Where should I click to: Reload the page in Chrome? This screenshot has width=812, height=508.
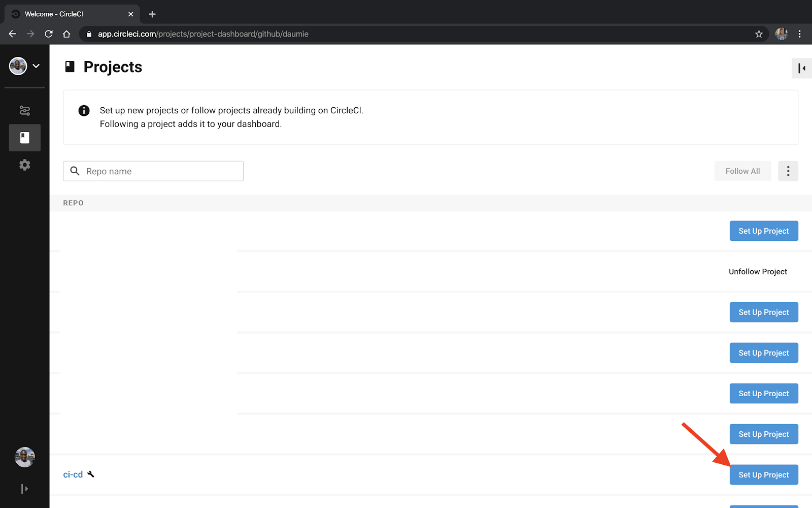pos(48,34)
